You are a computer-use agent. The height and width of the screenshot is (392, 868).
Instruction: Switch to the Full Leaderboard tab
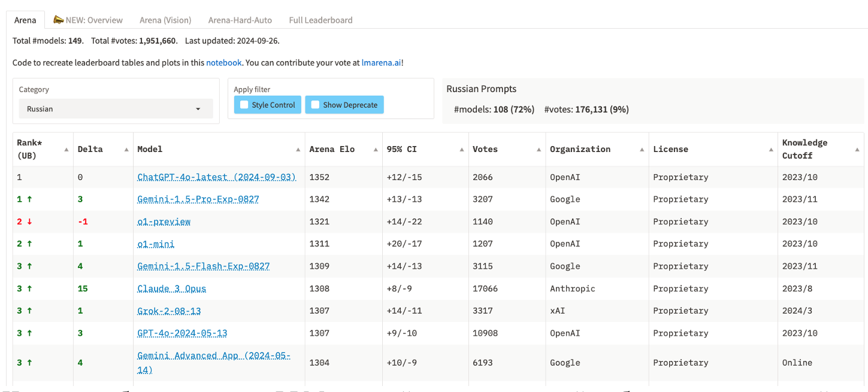click(320, 20)
